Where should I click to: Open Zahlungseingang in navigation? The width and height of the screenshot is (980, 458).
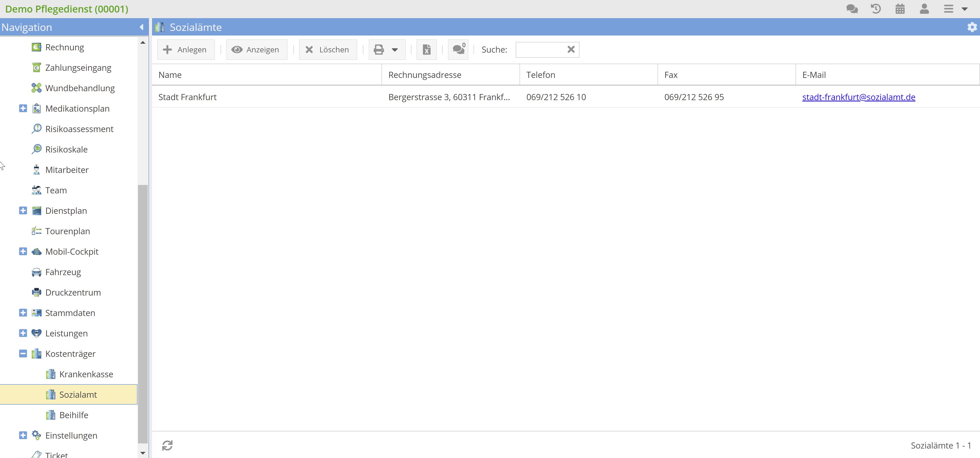[78, 68]
